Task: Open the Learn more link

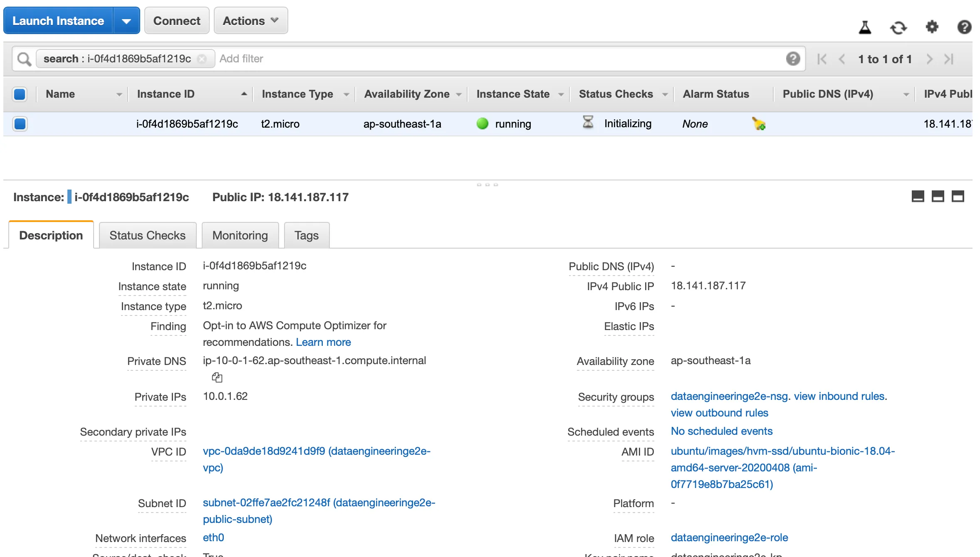Action: pyautogui.click(x=323, y=342)
